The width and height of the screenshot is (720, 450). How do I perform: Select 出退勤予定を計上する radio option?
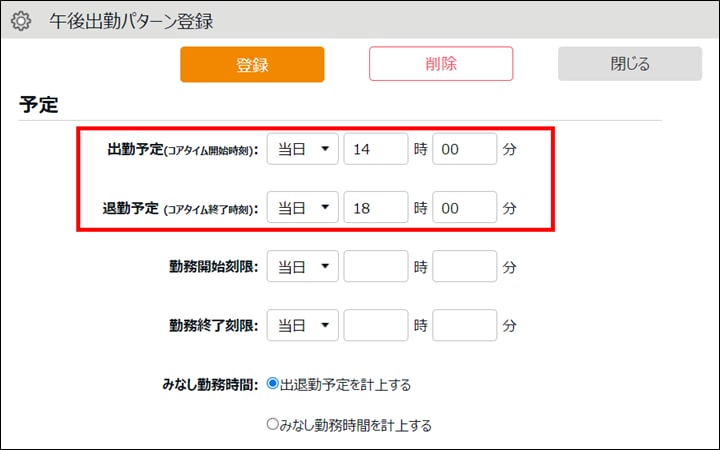click(273, 384)
